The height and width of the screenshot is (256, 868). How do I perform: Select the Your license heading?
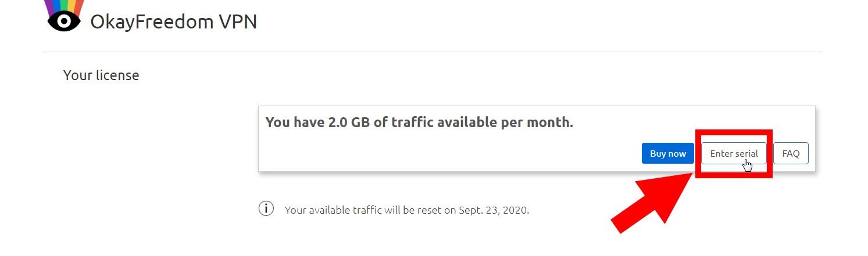pyautogui.click(x=101, y=75)
